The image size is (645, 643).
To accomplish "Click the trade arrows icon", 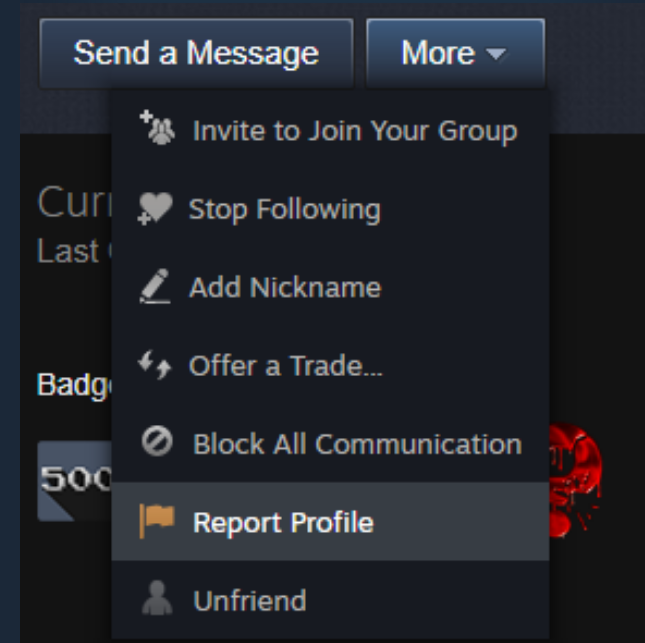I will 155,364.
